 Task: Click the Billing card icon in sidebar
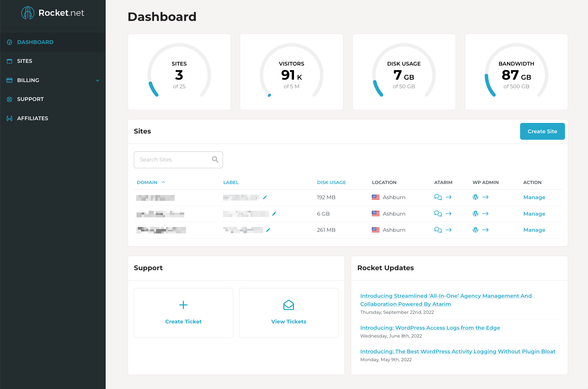[x=10, y=80]
